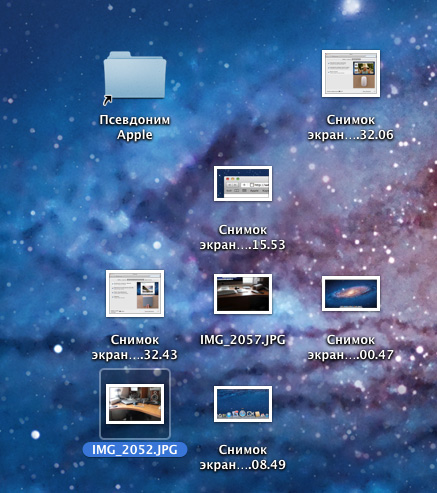Click the Снимок экран…15.53 filename label
The width and height of the screenshot is (437, 493).
(243, 237)
